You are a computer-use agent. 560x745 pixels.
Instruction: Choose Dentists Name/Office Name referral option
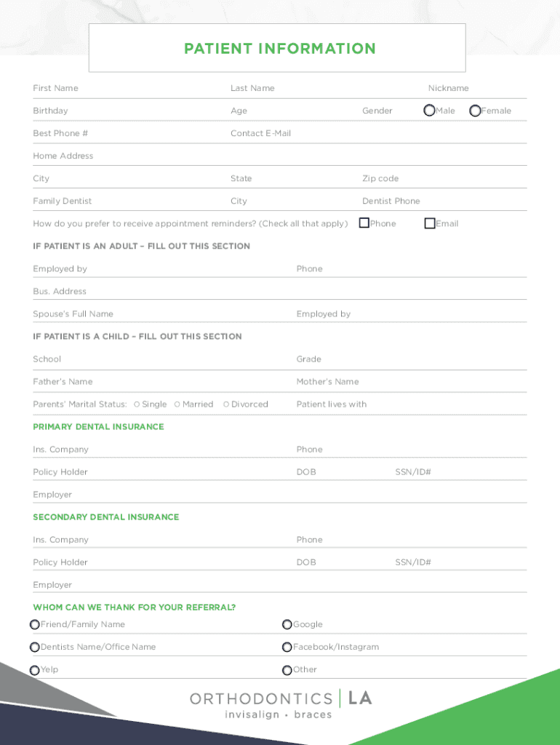pyautogui.click(x=35, y=647)
